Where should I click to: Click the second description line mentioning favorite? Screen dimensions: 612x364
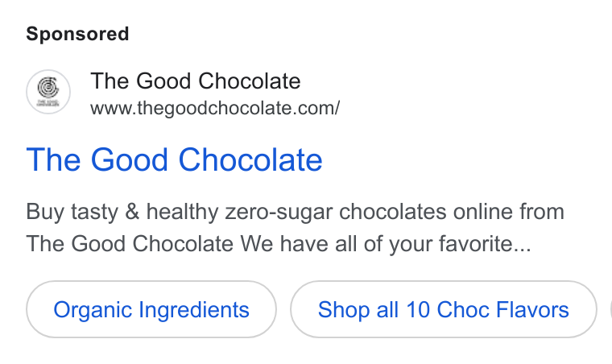[279, 244]
